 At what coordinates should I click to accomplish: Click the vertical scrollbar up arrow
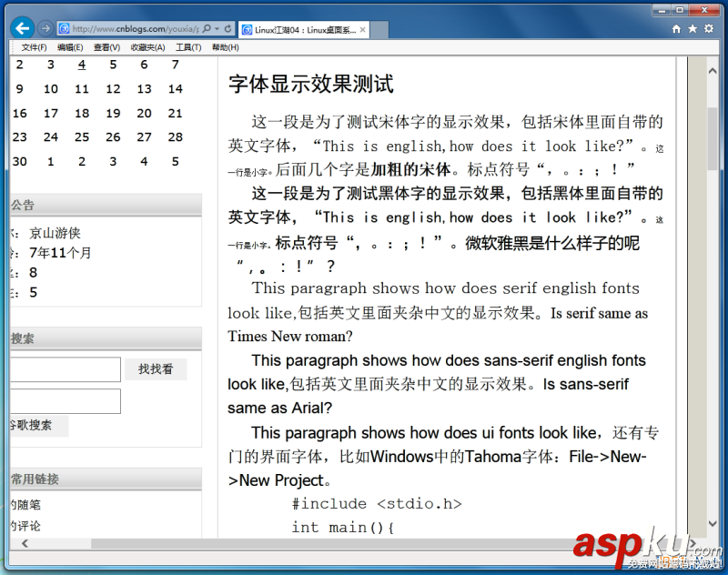point(713,71)
